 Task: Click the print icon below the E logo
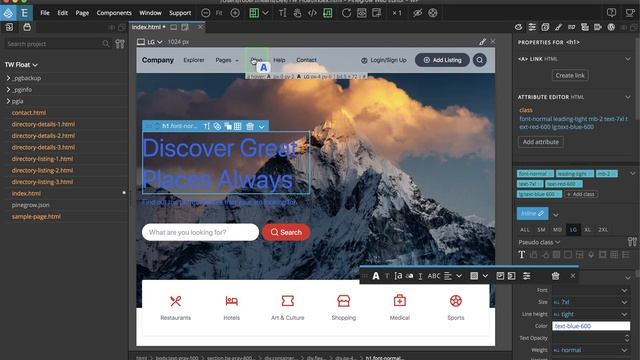coord(27,27)
